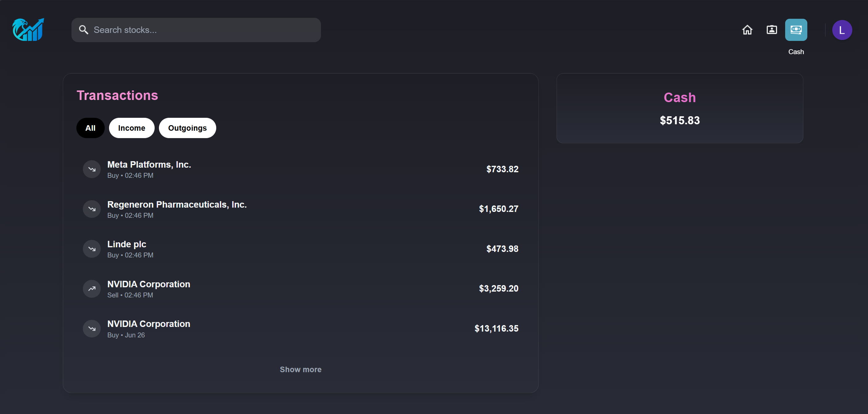The image size is (868, 414).
Task: Click the eagle chart app logo
Action: tap(28, 30)
